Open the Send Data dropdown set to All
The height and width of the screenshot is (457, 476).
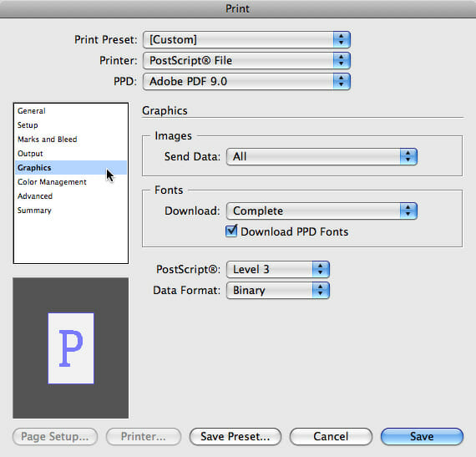pyautogui.click(x=322, y=157)
